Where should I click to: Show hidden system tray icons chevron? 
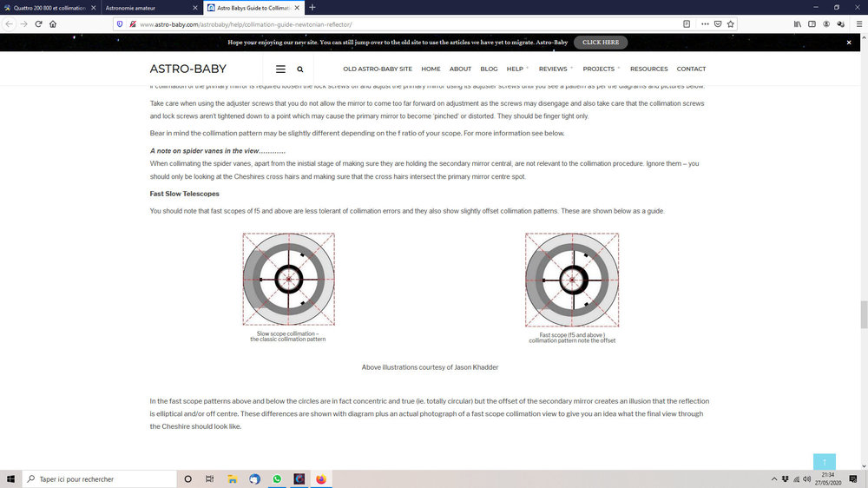coord(774,479)
